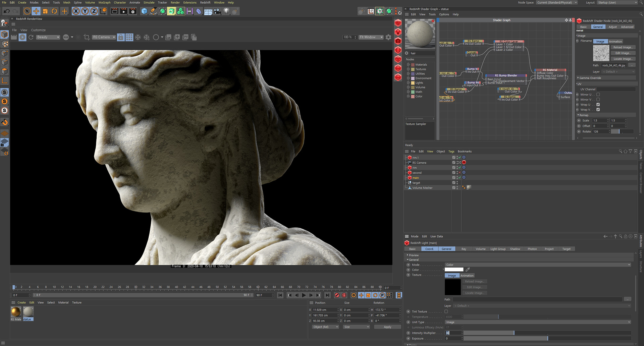Uncheck the Wrap V checkbox
Screen dimensions: 644x346
(x=598, y=110)
